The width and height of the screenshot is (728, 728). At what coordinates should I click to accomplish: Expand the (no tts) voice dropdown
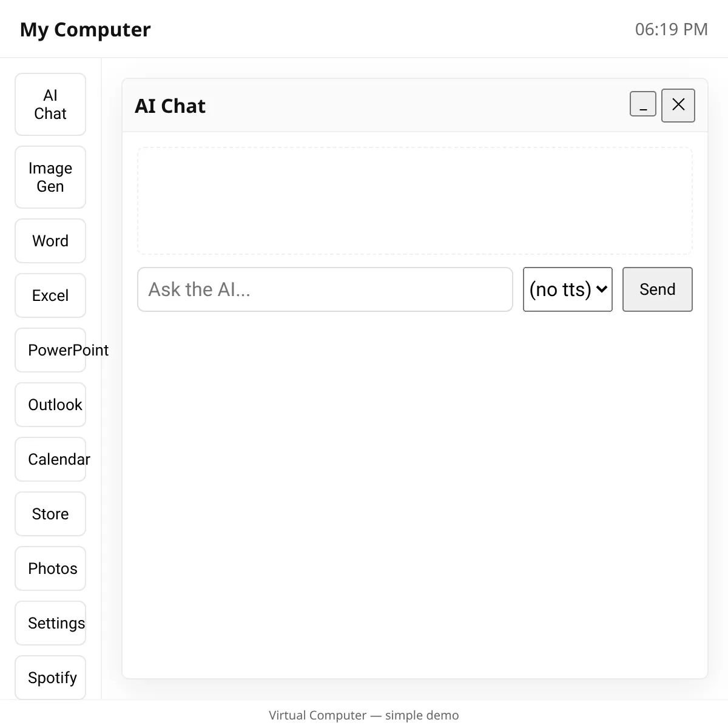[568, 289]
